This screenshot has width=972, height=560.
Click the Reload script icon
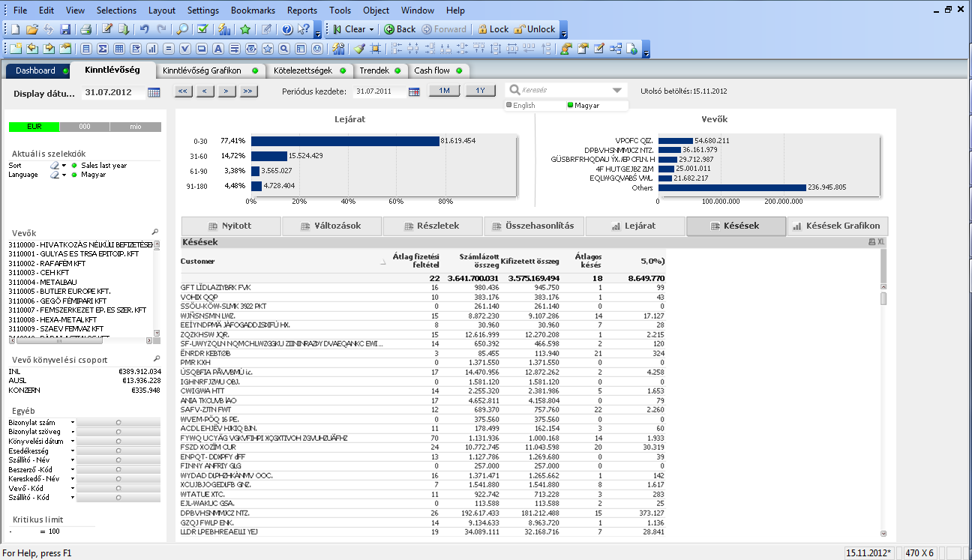coord(123,29)
